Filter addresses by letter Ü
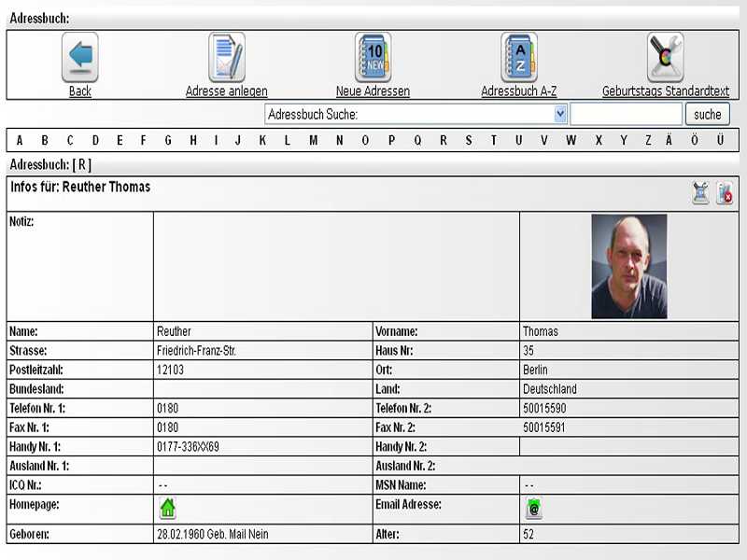The width and height of the screenshot is (747, 560). point(720,141)
